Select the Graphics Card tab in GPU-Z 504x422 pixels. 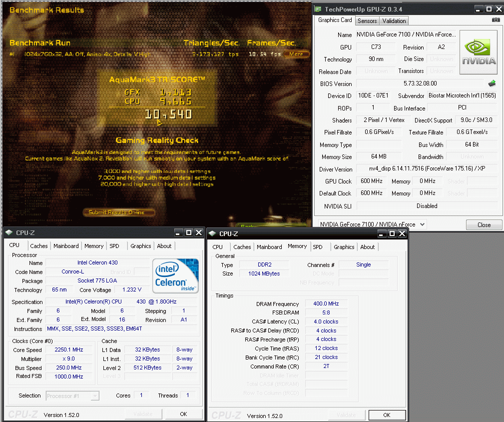click(335, 20)
